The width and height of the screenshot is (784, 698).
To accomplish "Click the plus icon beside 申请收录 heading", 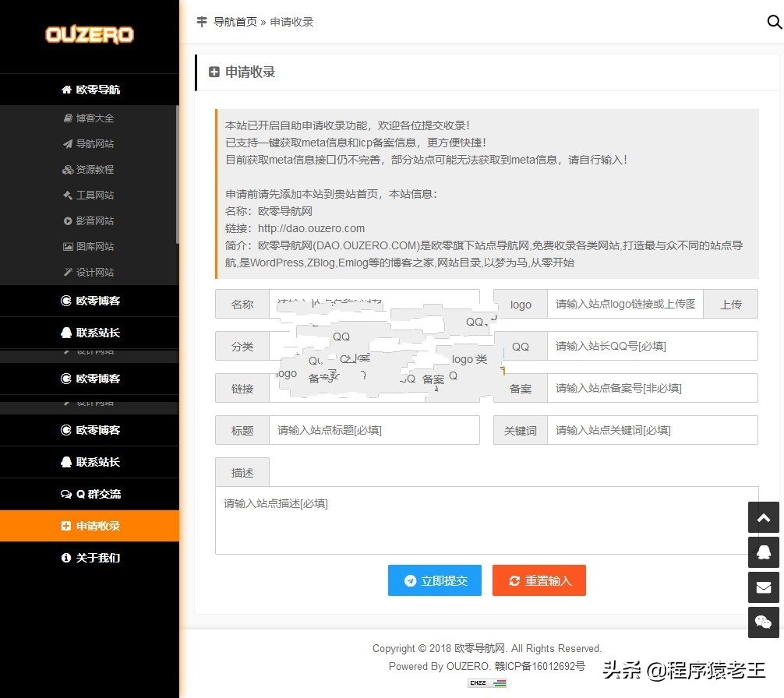I will (x=214, y=72).
